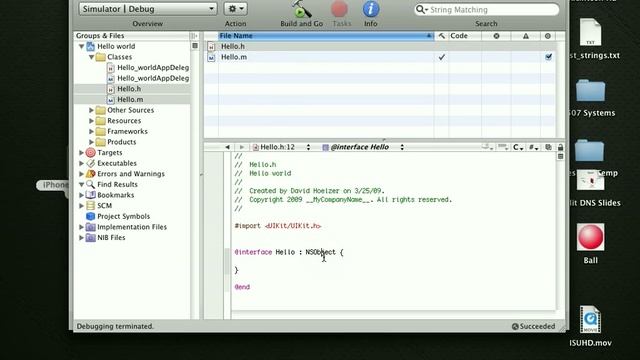Click the build hammer column header
The image size is (640, 360).
(442, 36)
